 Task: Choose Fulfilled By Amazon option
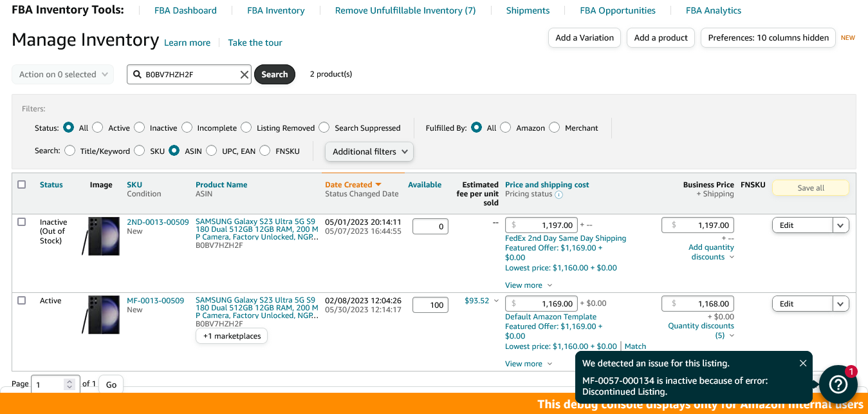pyautogui.click(x=506, y=127)
